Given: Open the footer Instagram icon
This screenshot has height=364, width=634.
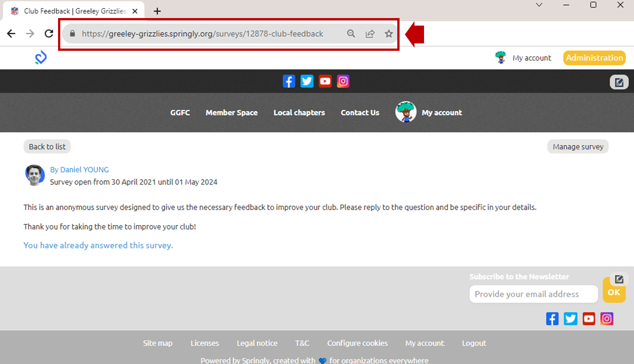Looking at the screenshot, I should [606, 319].
